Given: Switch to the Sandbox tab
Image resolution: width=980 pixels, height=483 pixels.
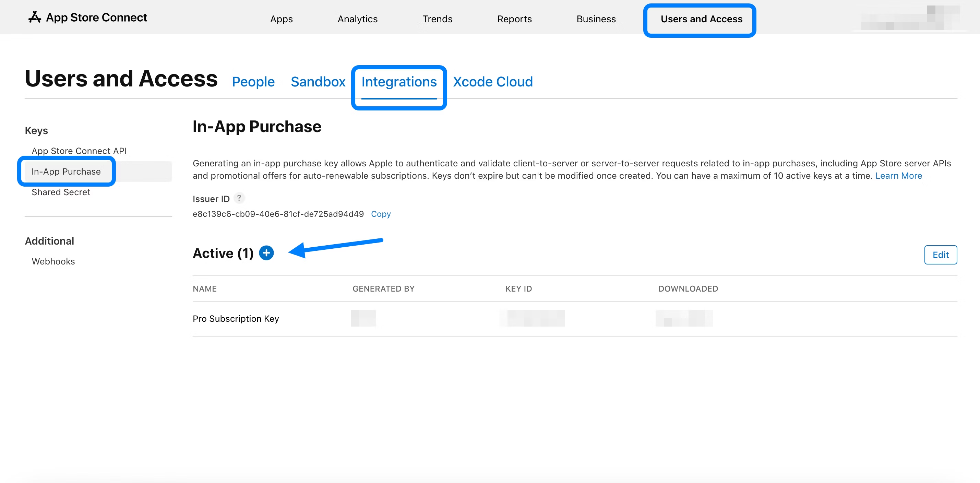Looking at the screenshot, I should click(318, 82).
